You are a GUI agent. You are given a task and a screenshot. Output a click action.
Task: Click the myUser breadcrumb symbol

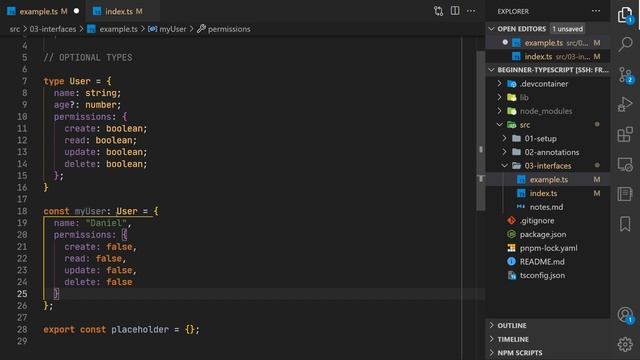[172, 29]
